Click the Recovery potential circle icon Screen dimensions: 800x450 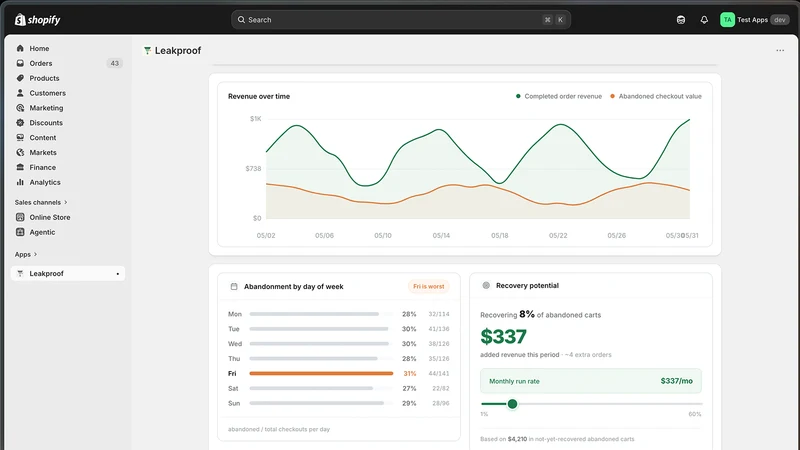[x=486, y=285]
